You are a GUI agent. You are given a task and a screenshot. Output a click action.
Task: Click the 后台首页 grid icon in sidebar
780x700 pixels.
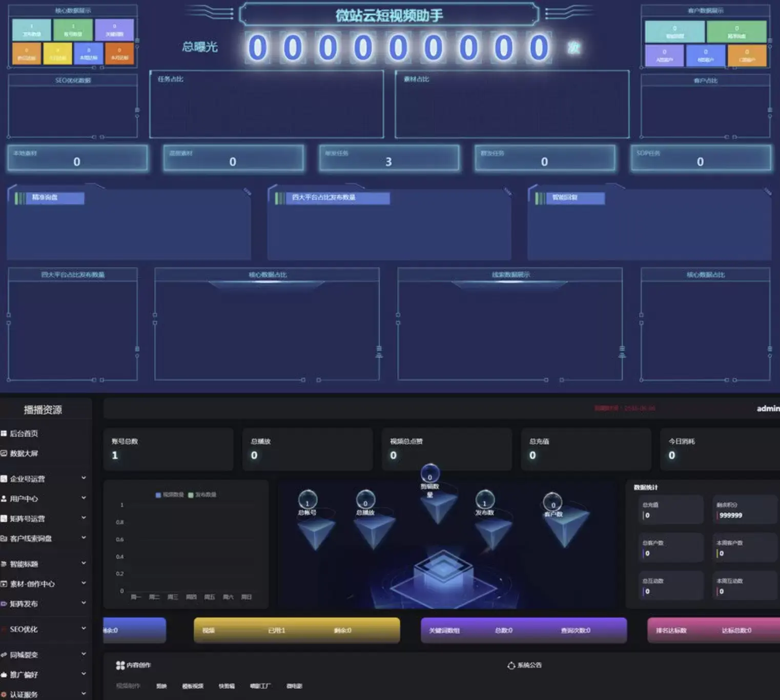click(4, 434)
